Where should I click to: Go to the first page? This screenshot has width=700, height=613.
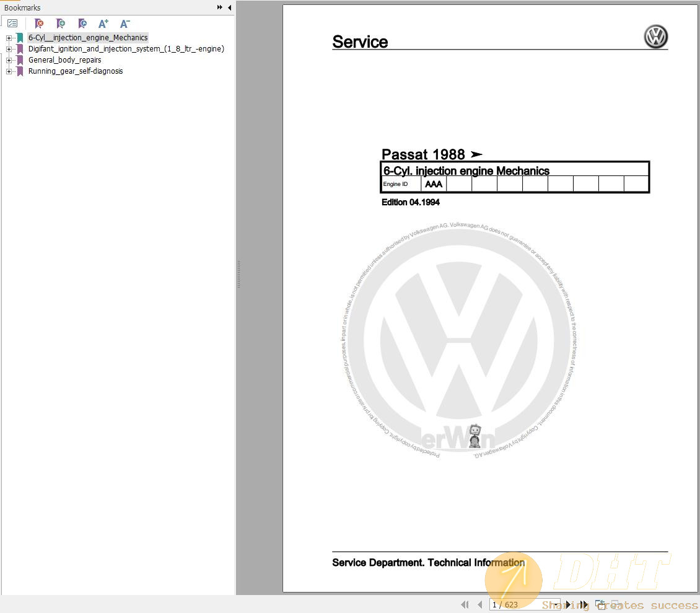[x=465, y=604]
